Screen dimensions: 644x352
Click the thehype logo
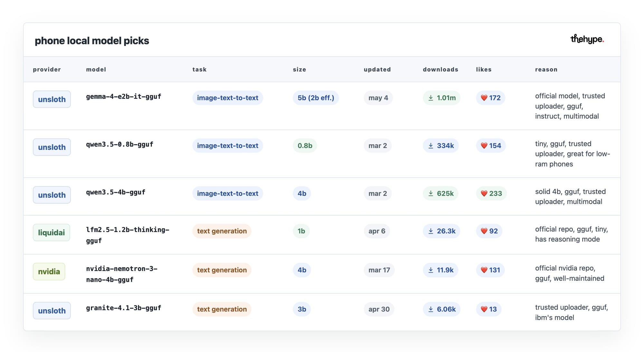pyautogui.click(x=587, y=39)
